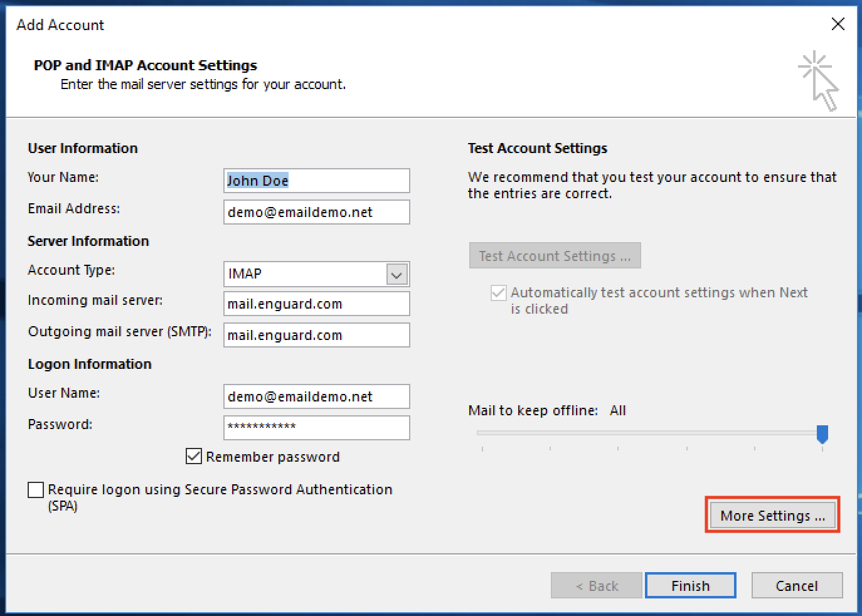Click the Mail to keep offline slider handle
Viewport: 862px width, 616px height.
tap(822, 434)
